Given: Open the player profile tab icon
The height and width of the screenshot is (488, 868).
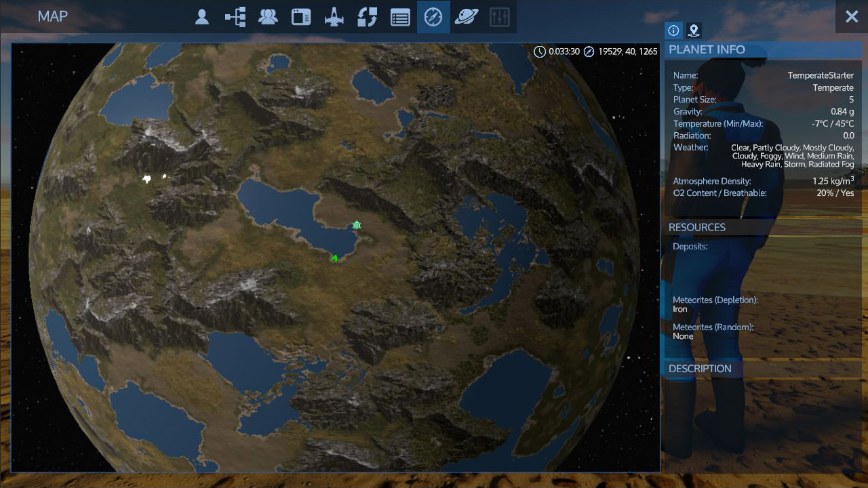Looking at the screenshot, I should click(202, 17).
